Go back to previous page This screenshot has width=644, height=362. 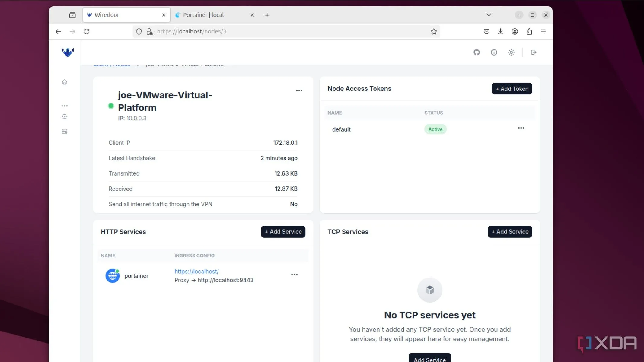(x=58, y=31)
